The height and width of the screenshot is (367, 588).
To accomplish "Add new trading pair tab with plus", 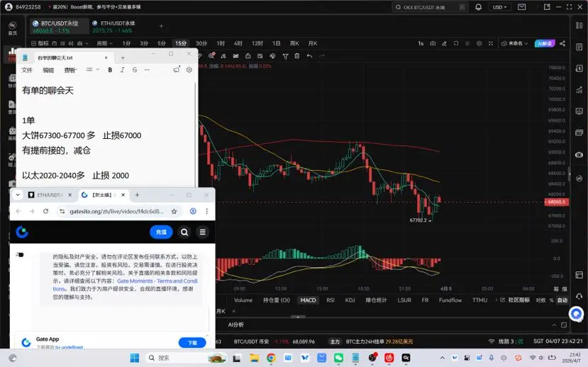I will point(161,26).
